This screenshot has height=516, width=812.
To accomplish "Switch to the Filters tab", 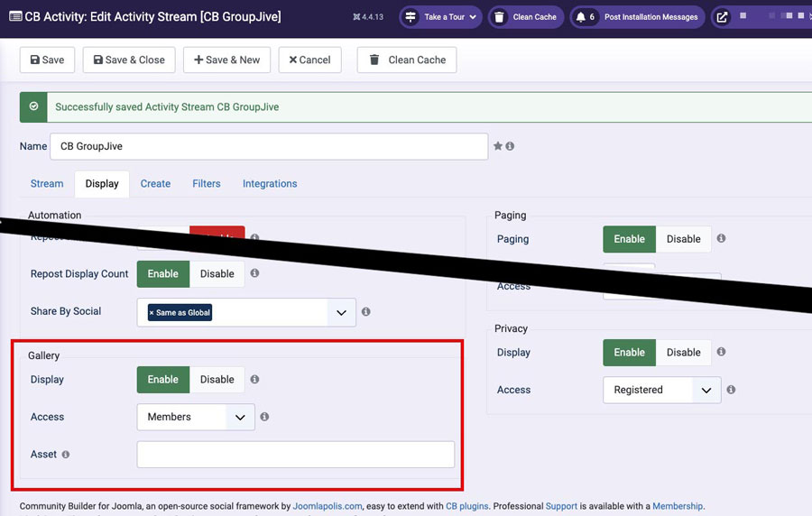I will (207, 183).
